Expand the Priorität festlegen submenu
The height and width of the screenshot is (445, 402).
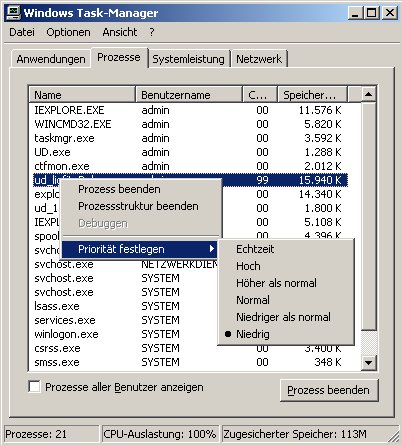(140, 249)
